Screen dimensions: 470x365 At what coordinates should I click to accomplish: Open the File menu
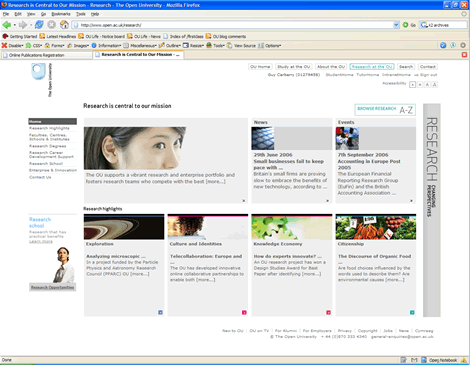pos(6,14)
